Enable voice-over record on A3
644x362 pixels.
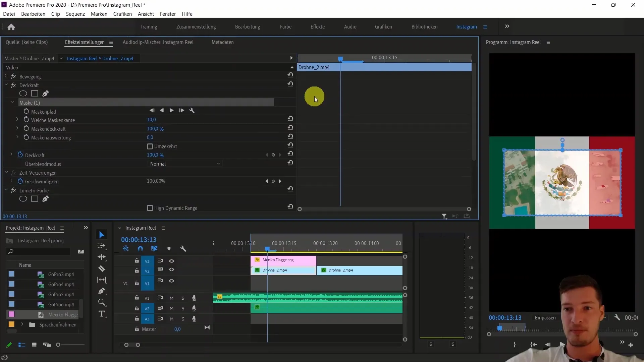pos(194,319)
